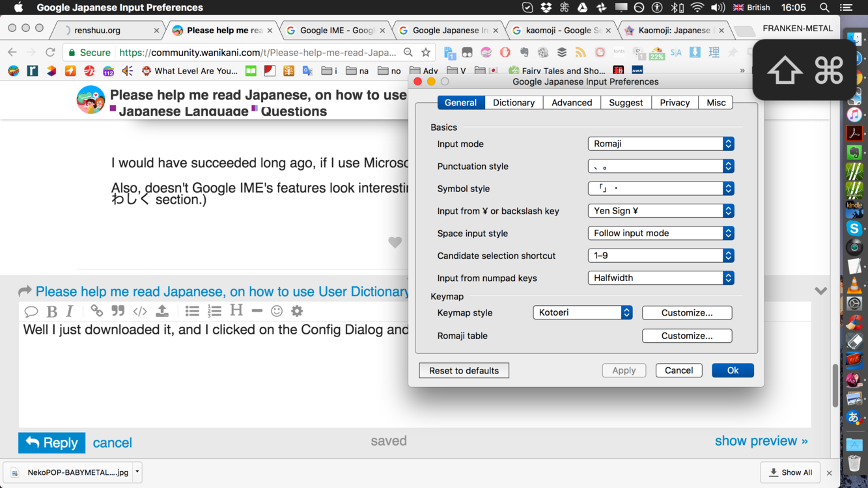Click the Italic formatting icon in editor

pyautogui.click(x=70, y=311)
